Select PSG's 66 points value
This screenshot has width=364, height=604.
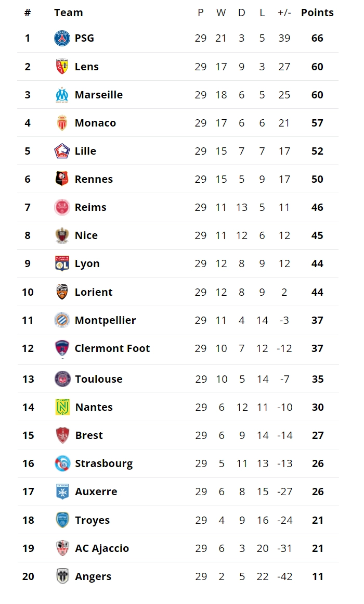(317, 38)
